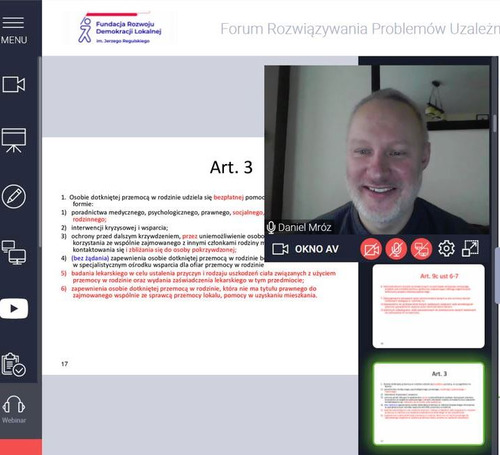The image size is (500, 455).
Task: Select the pencil whiteboard drawing tool
Action: click(14, 196)
